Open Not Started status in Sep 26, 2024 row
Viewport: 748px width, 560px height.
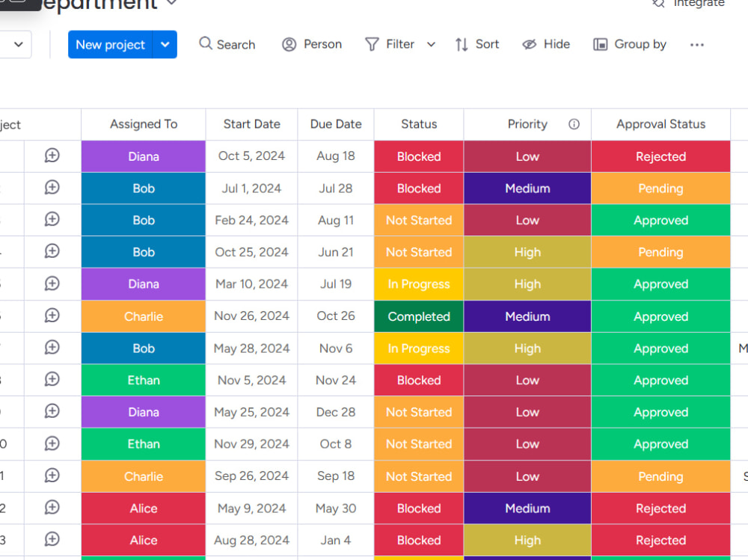(419, 476)
